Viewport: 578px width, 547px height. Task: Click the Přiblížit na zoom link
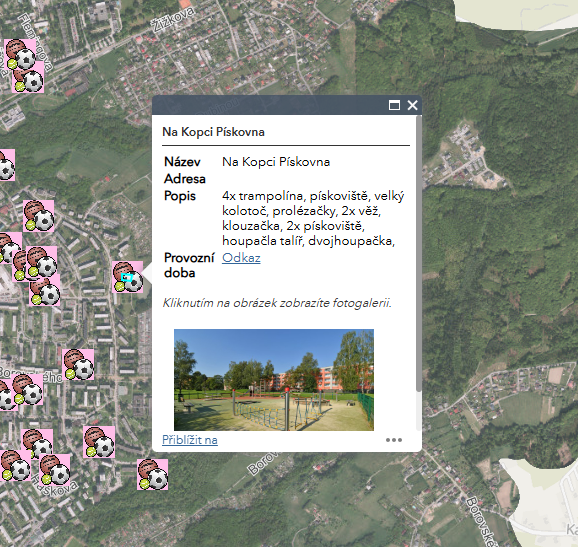click(x=190, y=440)
